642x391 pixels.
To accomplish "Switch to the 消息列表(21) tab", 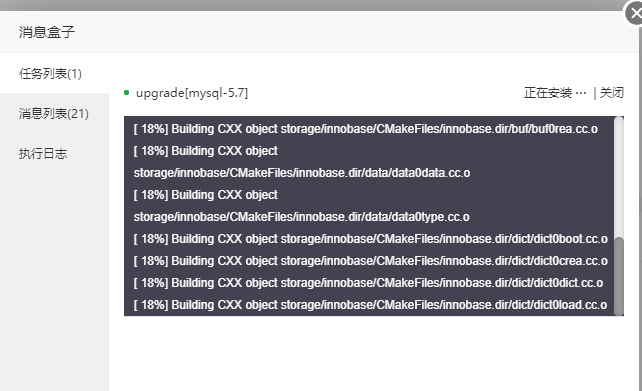I will point(54,113).
